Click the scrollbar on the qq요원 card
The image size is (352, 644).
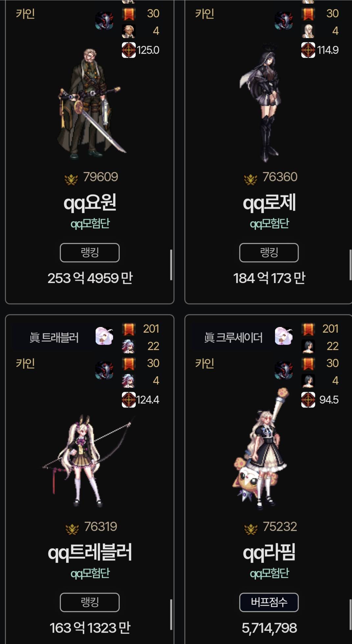point(171,265)
